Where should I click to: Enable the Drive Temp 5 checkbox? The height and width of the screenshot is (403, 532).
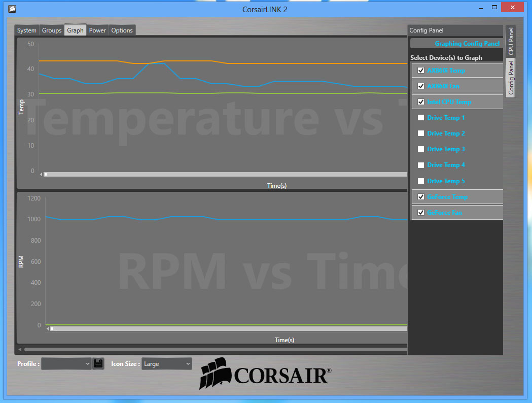421,181
